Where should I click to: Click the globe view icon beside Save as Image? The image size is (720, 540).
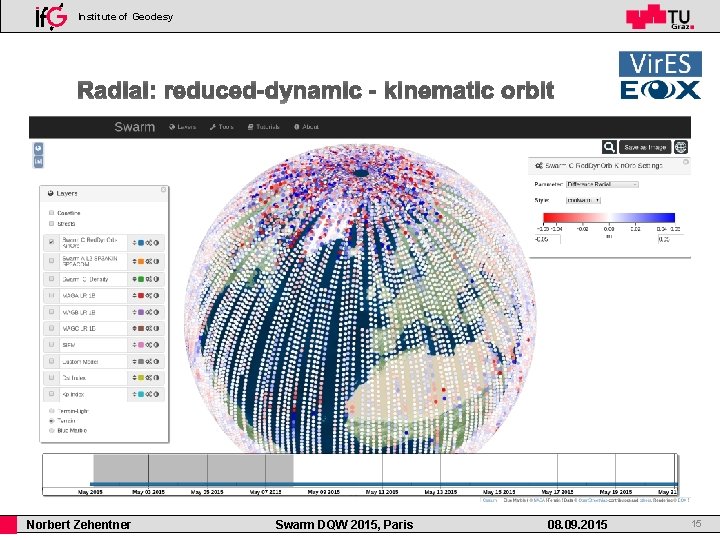[681, 147]
